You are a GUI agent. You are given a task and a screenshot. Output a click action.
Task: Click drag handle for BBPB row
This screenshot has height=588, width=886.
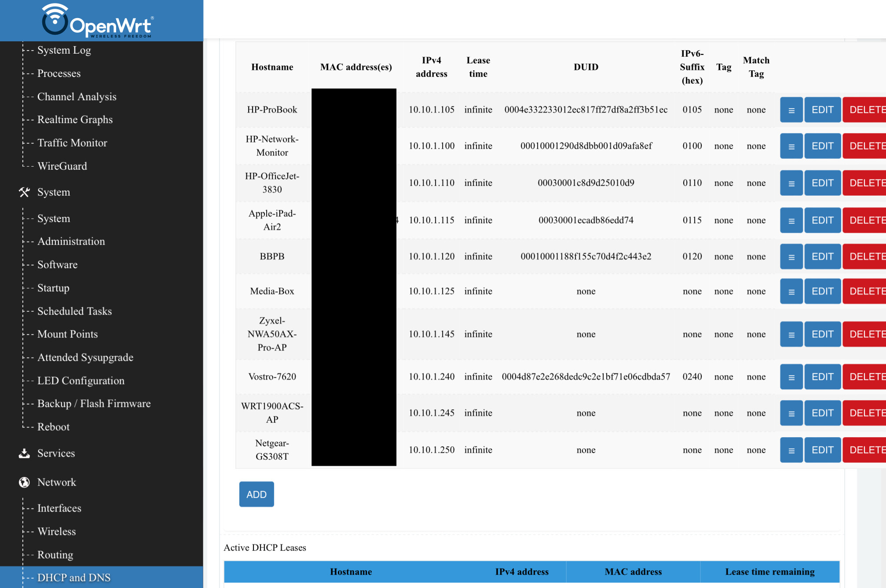[x=791, y=256]
